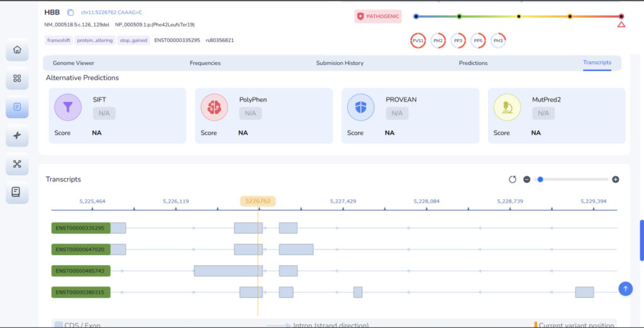
Task: Click the MutPred2 N/A prediction badge
Action: (x=543, y=113)
